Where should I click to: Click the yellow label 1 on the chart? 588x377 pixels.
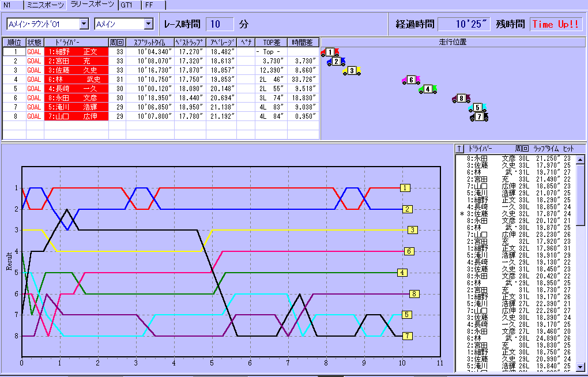[405, 188]
